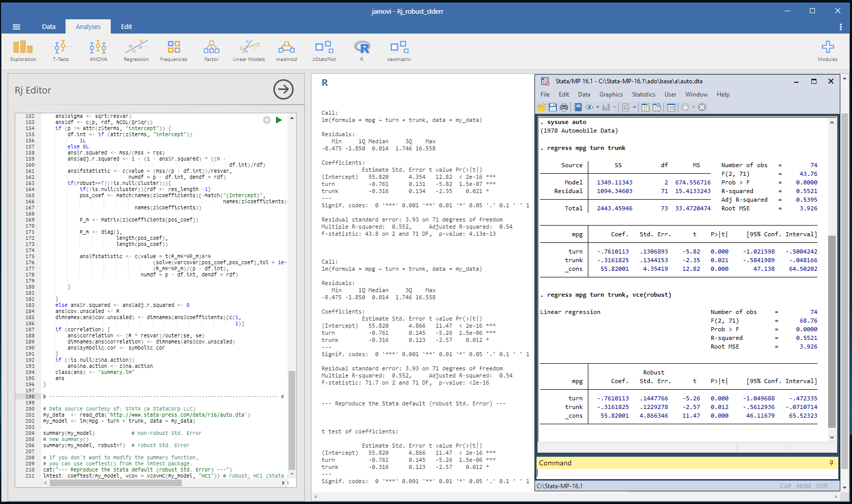Expand the Do-file Editor dropdown arrow
Image resolution: width=852 pixels, height=504 pixels.
pos(634,107)
